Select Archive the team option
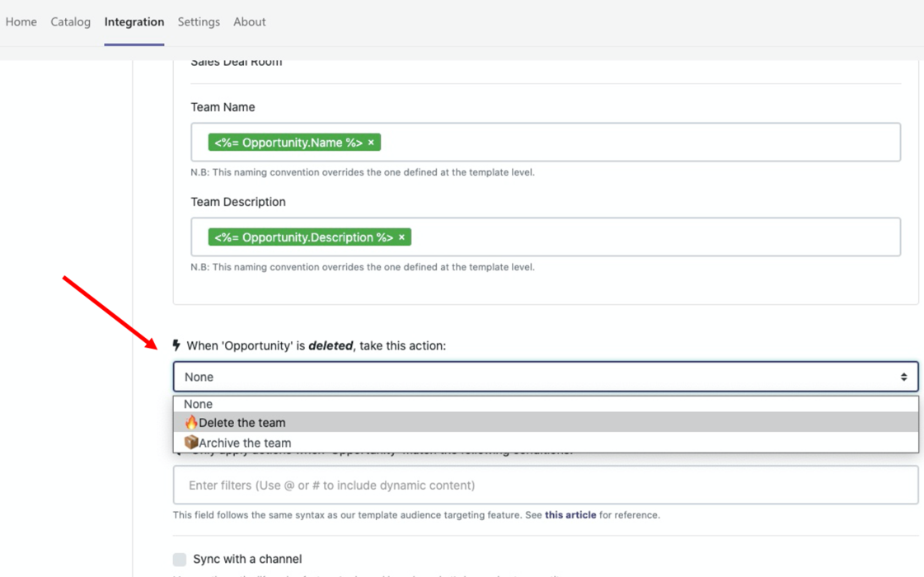 tap(546, 443)
